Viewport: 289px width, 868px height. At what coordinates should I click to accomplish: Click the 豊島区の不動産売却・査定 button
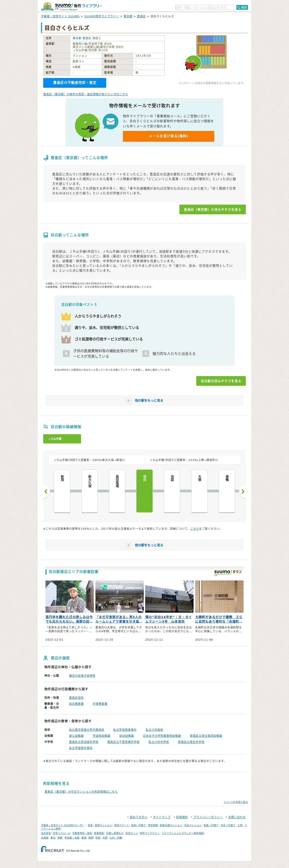click(x=75, y=82)
